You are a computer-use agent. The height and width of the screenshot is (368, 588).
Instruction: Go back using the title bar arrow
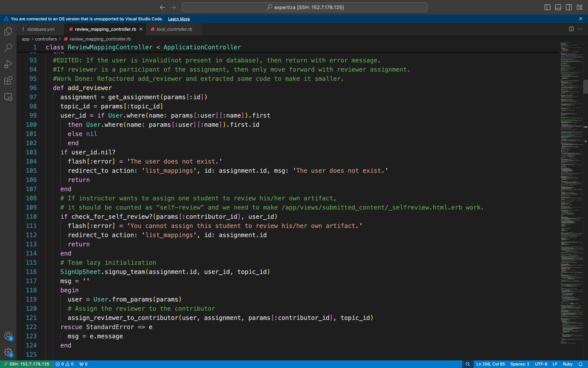[162, 7]
